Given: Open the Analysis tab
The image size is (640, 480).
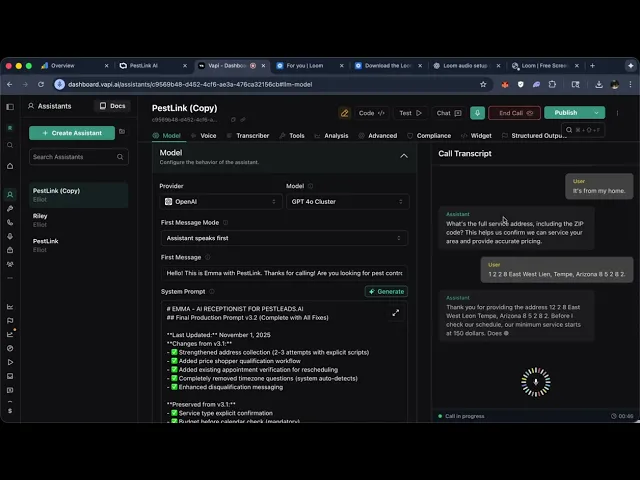Looking at the screenshot, I should (x=331, y=136).
